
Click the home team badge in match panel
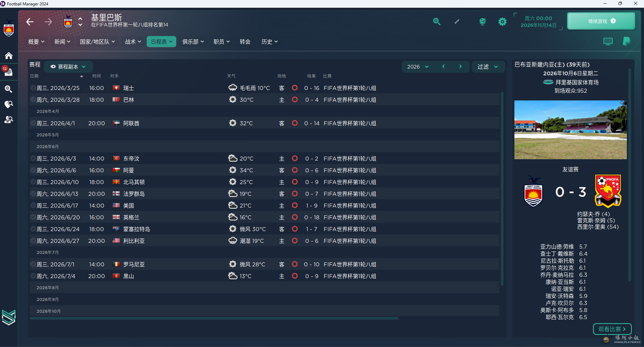coord(533,191)
